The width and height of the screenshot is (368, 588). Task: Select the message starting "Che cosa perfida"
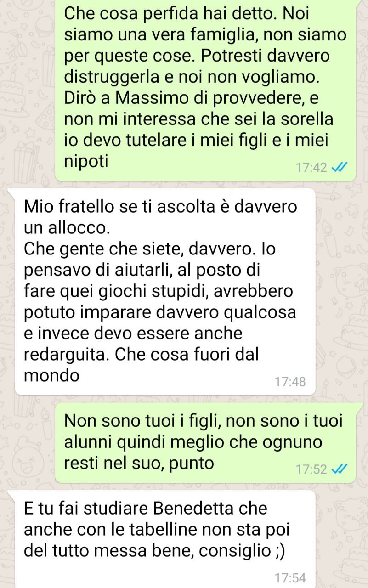click(x=205, y=90)
